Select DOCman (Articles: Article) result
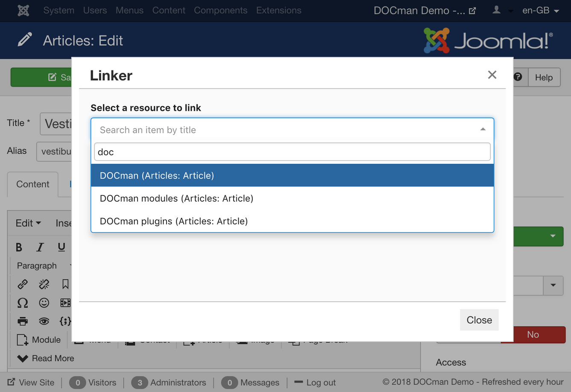The height and width of the screenshot is (392, 571). (292, 175)
